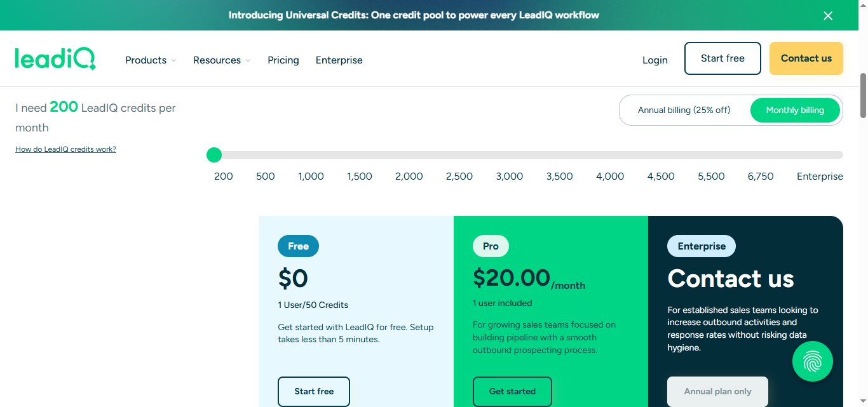Select 1,000 on the credits scale
The image size is (868, 407).
click(x=311, y=176)
